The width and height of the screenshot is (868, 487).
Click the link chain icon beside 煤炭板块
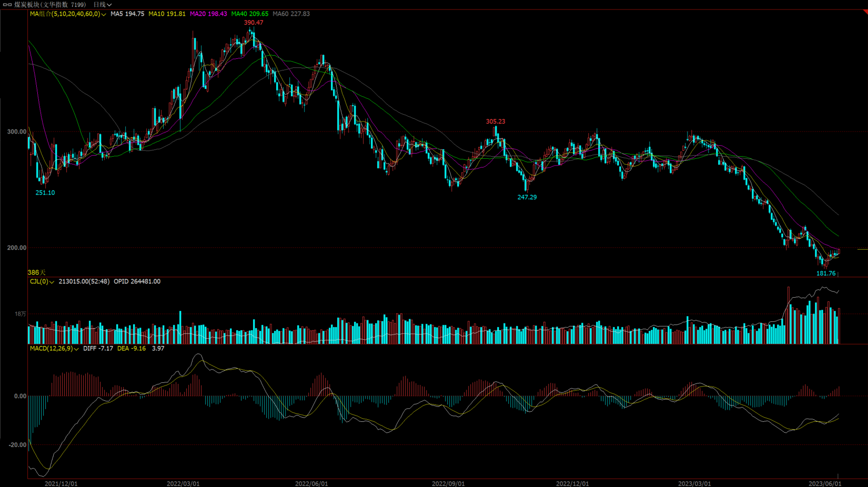pos(7,5)
